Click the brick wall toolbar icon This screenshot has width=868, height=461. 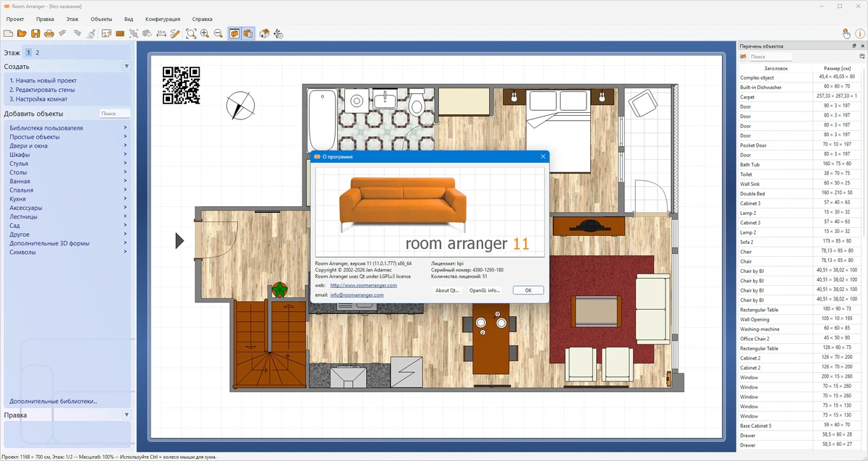119,33
